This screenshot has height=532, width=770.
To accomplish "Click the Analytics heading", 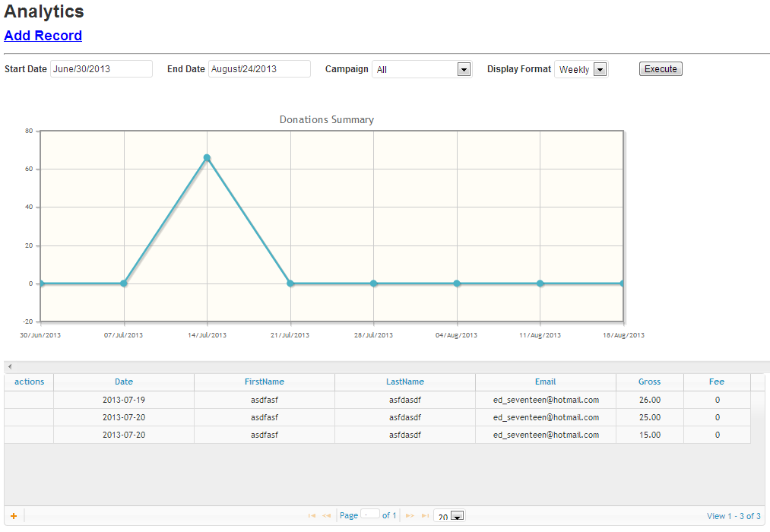I will click(43, 11).
